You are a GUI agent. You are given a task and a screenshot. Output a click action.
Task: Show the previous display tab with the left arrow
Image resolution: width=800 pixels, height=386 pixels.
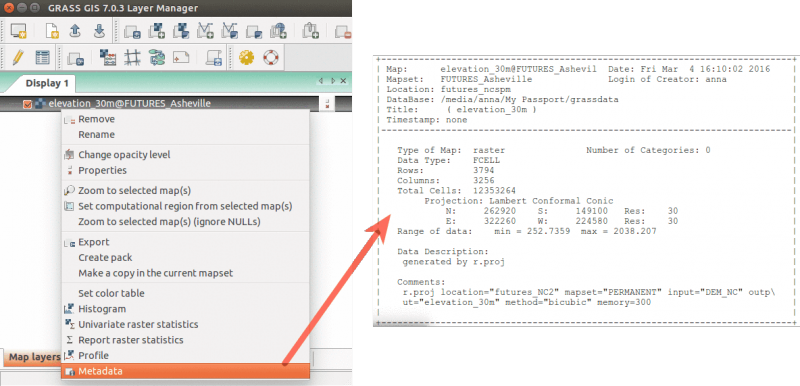pos(321,81)
